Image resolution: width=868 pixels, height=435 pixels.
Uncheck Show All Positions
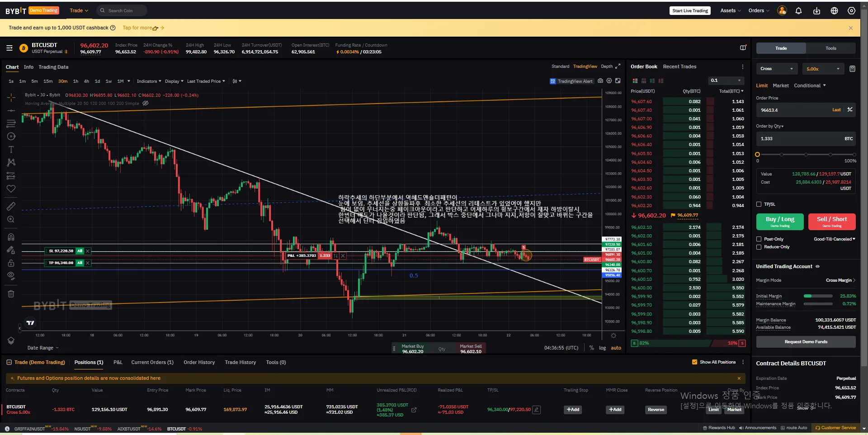(x=695, y=362)
